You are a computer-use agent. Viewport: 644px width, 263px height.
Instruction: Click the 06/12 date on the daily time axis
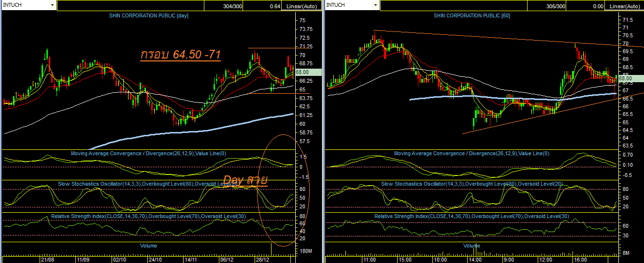(227, 259)
